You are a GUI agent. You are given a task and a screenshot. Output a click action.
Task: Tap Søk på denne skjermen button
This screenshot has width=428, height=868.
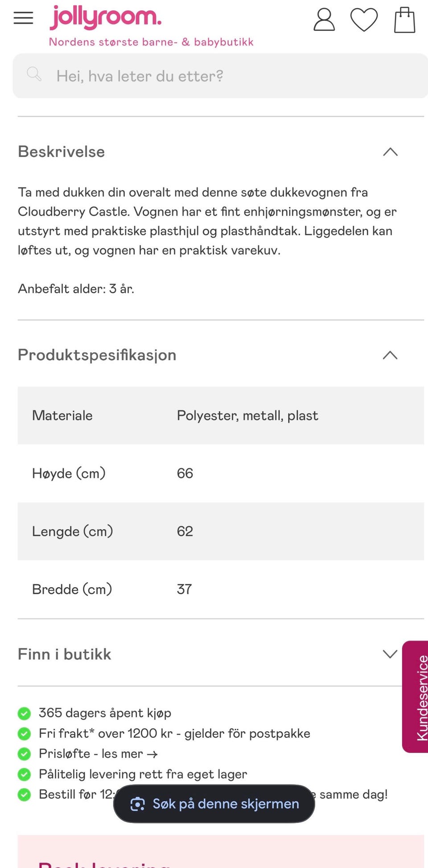(214, 804)
